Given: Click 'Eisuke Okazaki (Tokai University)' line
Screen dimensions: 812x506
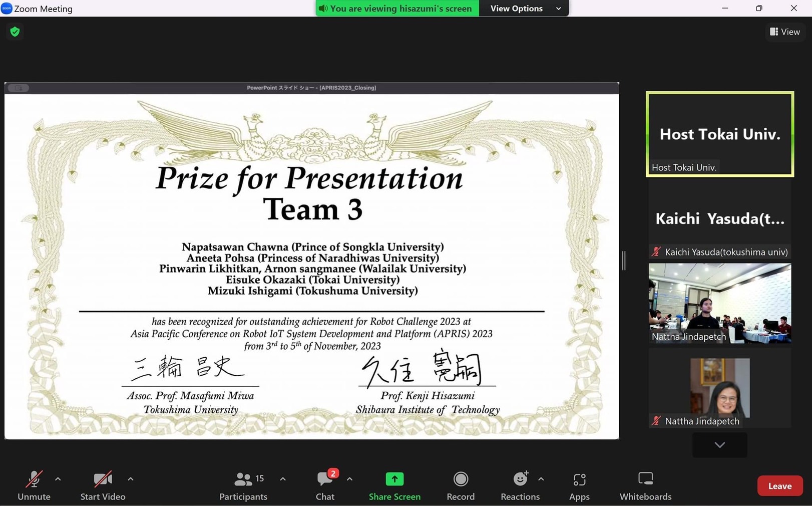Looking at the screenshot, I should [x=313, y=280].
